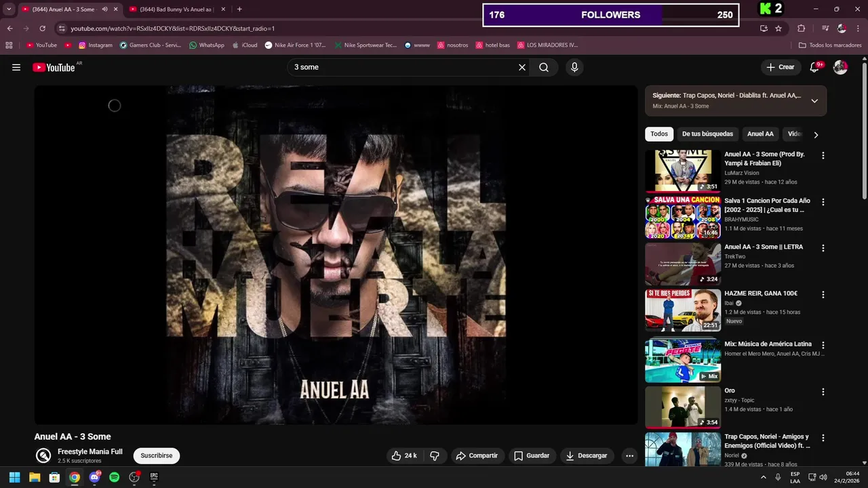Open Nike Air Force 1 bookmark
This screenshot has width=868, height=488.
coord(295,45)
